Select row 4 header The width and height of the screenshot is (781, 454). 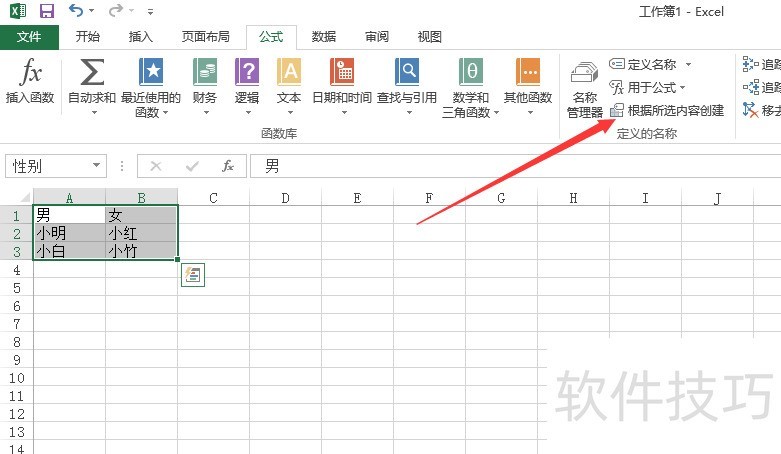coord(16,270)
